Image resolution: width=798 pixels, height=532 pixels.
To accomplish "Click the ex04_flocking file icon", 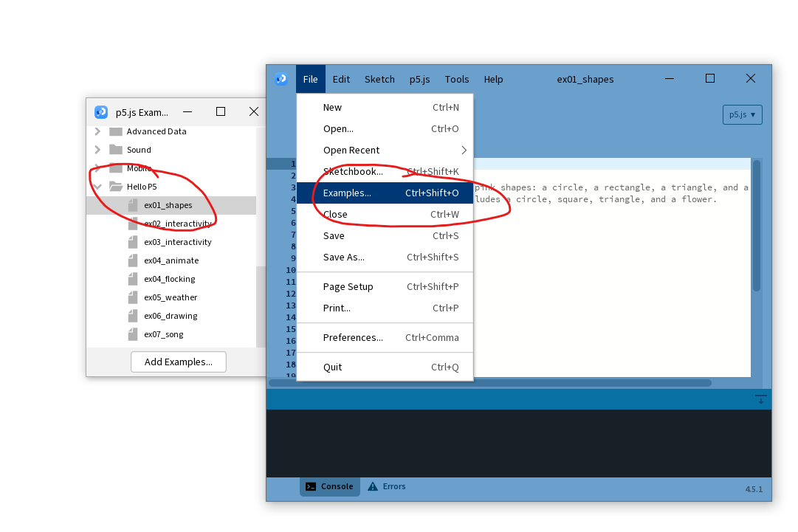I will click(x=133, y=279).
